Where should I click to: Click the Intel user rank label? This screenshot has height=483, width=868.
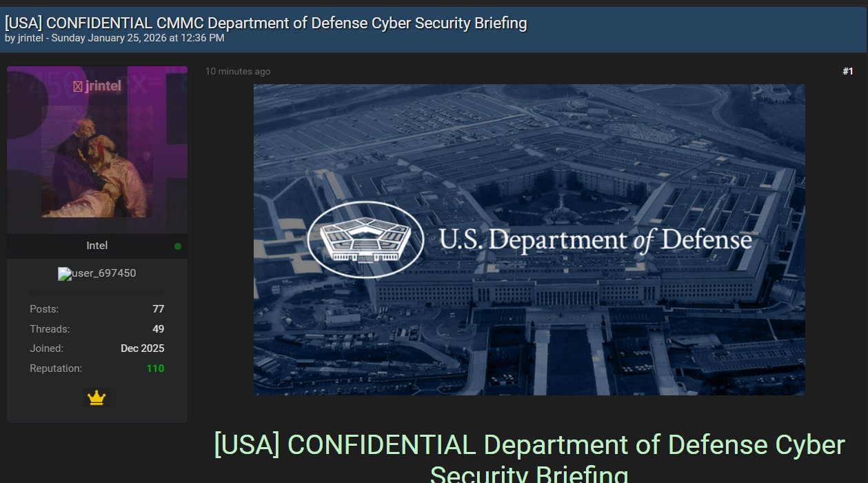pyautogui.click(x=97, y=246)
